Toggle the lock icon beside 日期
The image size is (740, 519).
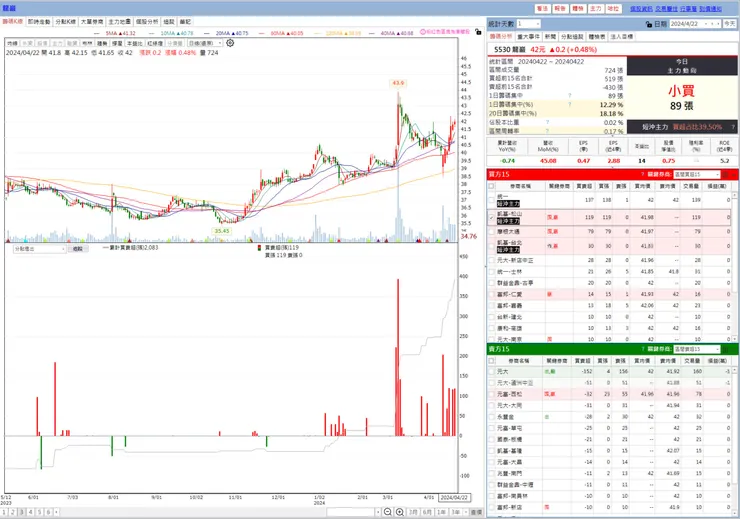[648, 24]
